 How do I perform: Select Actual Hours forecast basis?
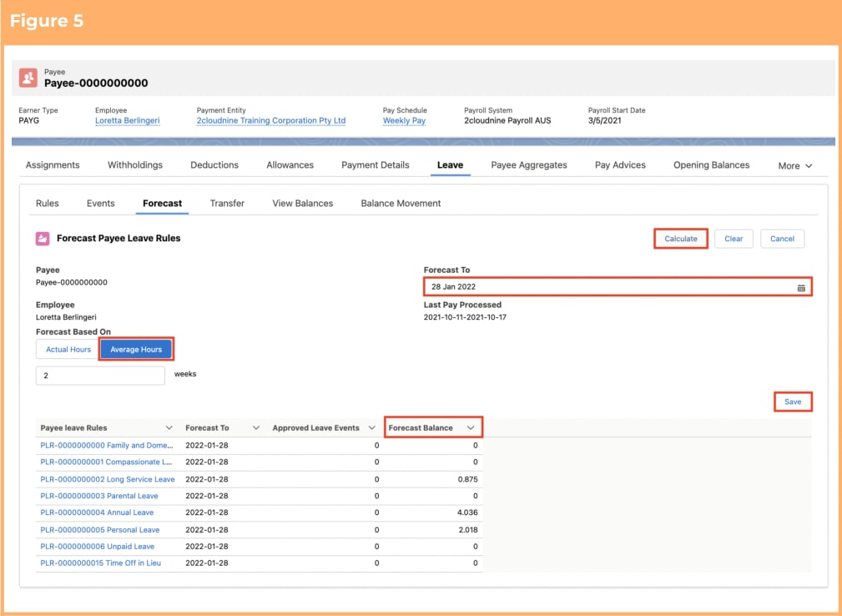[x=68, y=350]
